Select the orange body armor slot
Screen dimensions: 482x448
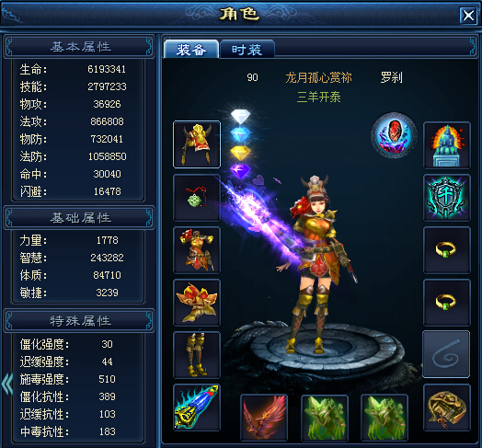tap(197, 250)
